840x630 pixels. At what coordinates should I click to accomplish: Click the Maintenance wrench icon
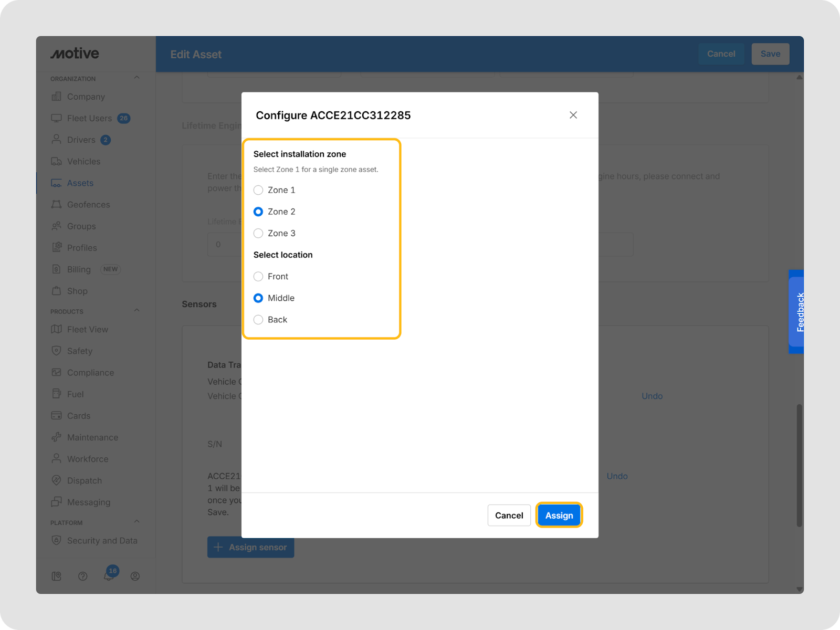click(56, 437)
